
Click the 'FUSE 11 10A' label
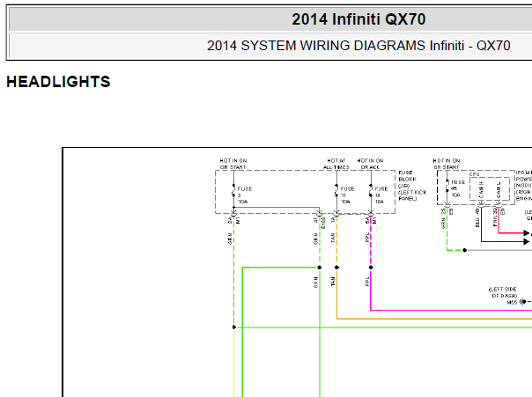(347, 195)
